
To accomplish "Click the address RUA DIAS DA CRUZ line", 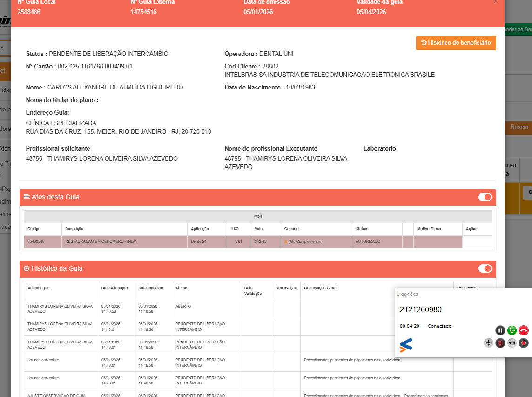I will pyautogui.click(x=118, y=132).
